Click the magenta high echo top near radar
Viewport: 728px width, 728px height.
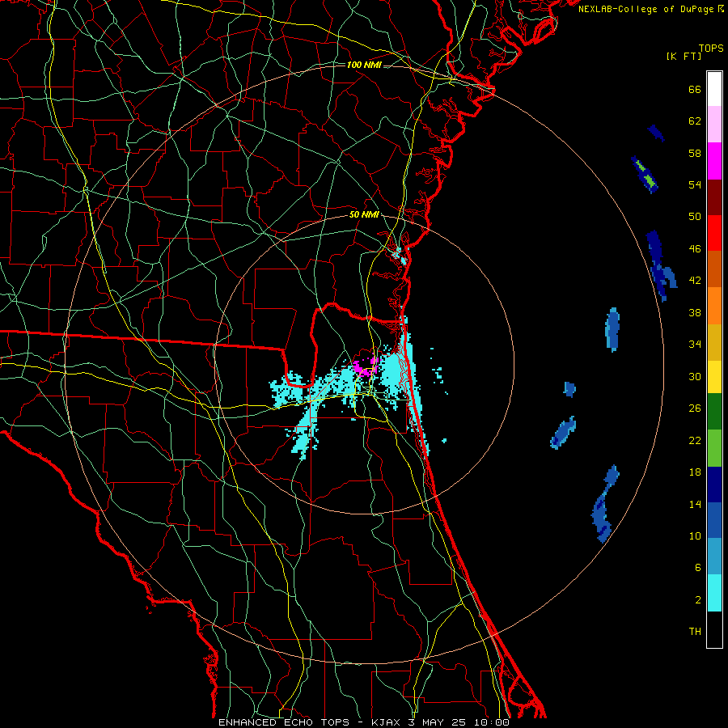tap(365, 366)
